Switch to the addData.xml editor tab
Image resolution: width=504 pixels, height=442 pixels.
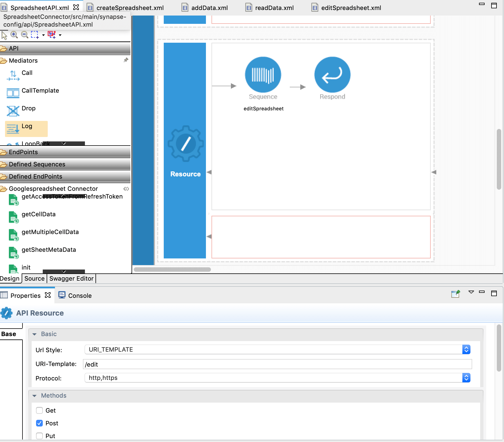(x=209, y=8)
